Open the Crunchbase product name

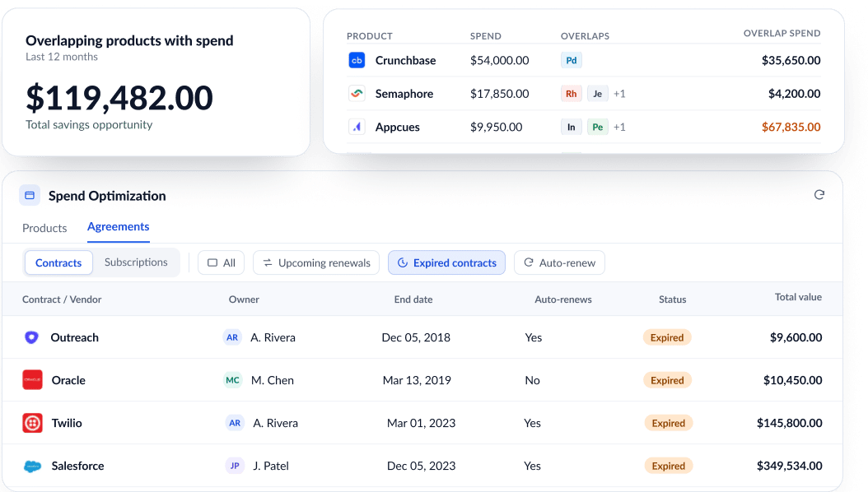[406, 60]
